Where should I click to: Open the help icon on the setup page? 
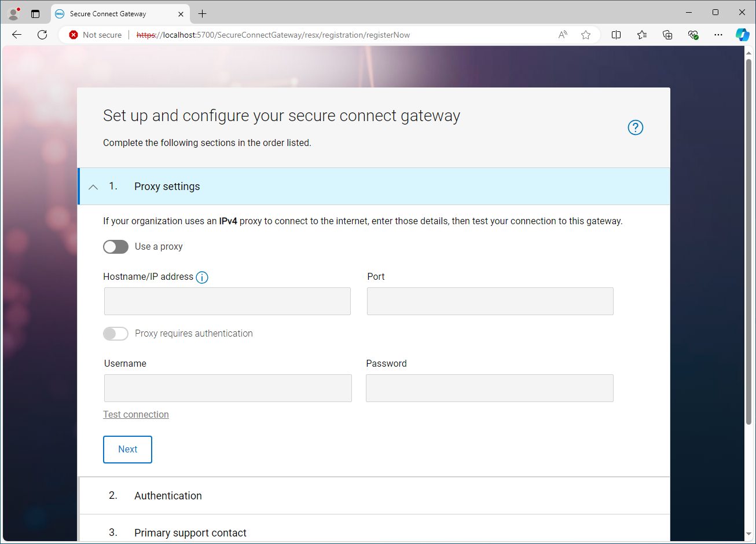coord(635,127)
